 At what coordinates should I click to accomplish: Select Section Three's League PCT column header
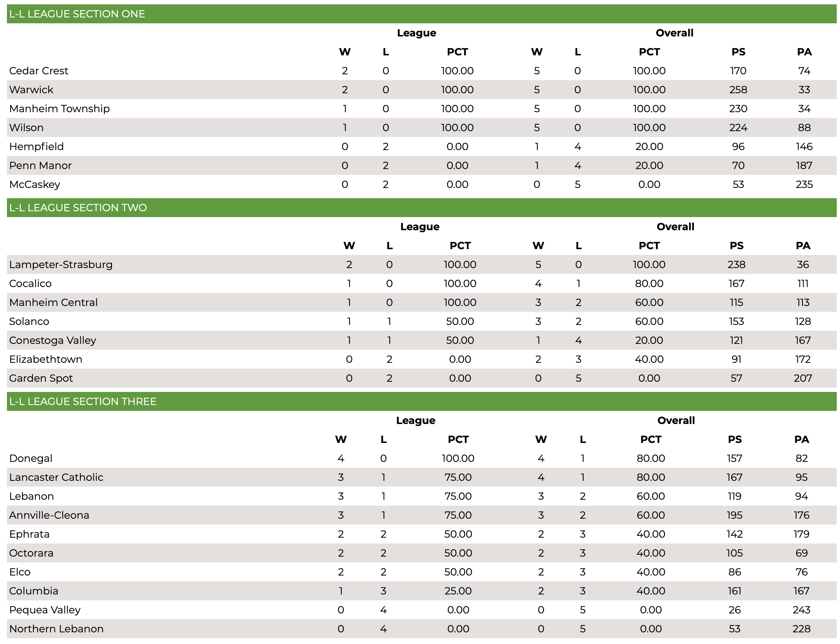coord(458,440)
